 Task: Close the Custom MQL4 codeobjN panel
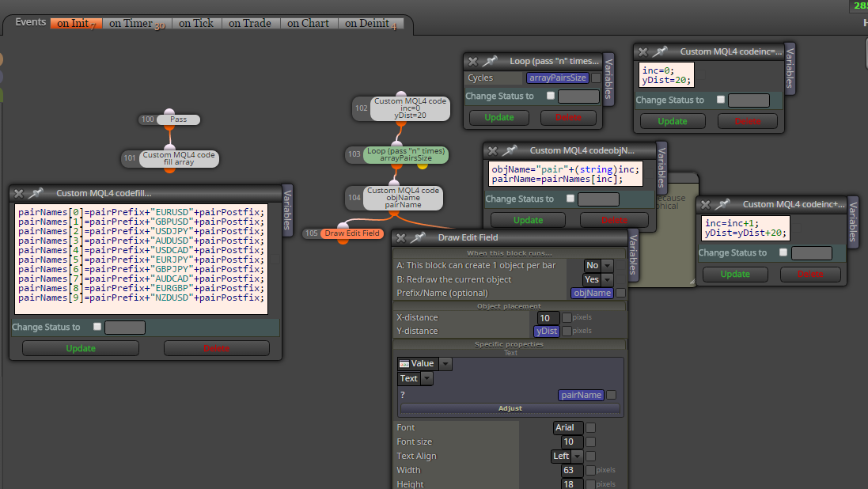click(493, 150)
